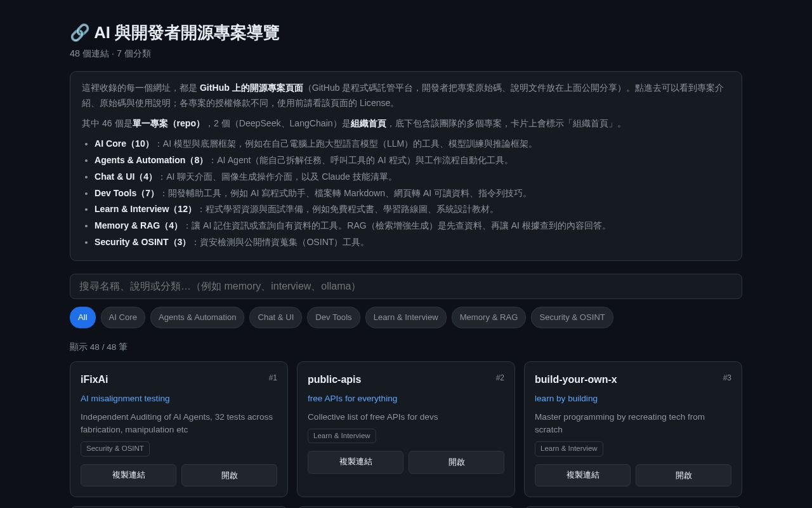Viewport: 812px width, 508px height.
Task: Click the bold 'GitHub 上的開源專案頁面' text
Action: point(251,88)
